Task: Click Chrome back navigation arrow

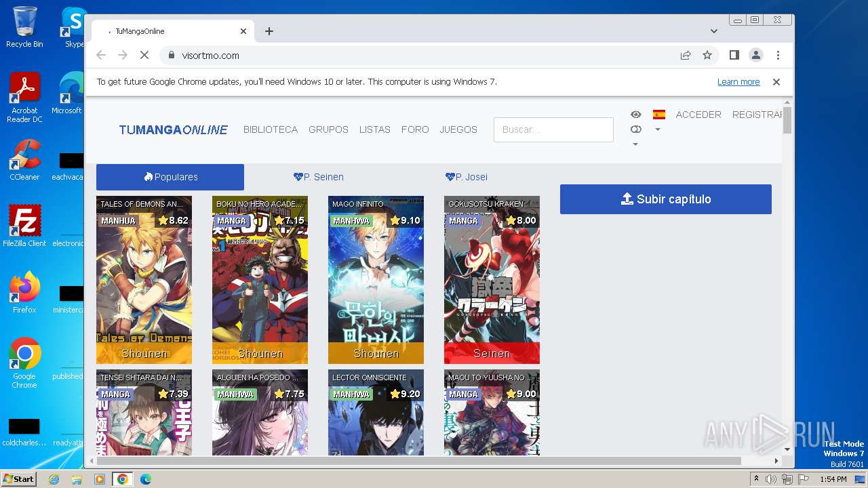Action: pos(101,56)
